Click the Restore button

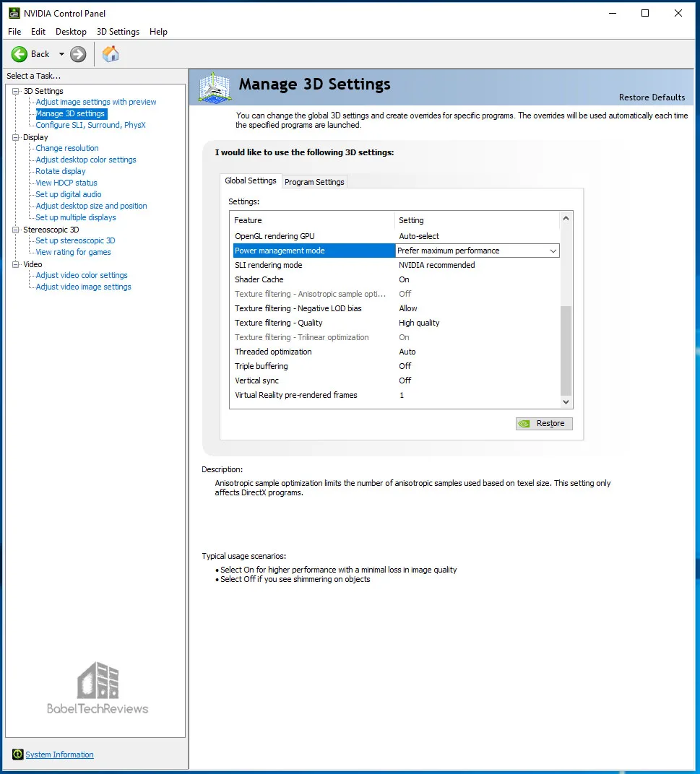click(544, 424)
